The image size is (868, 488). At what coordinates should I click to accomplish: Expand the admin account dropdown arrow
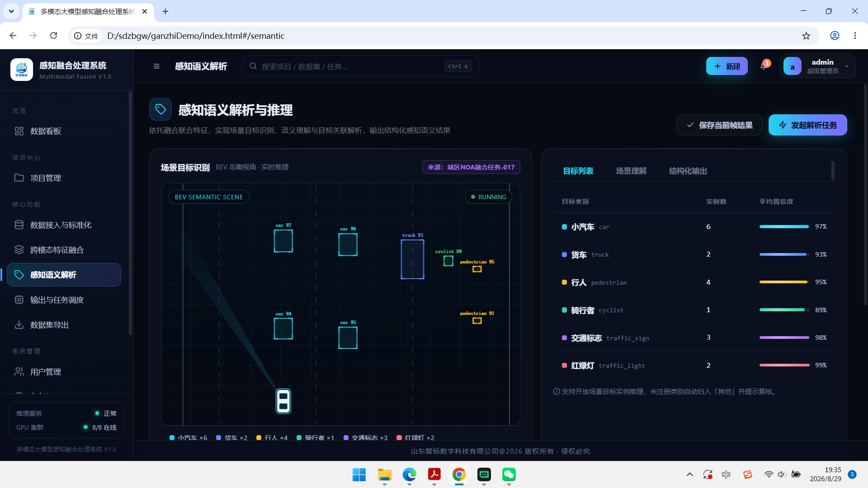tap(847, 66)
